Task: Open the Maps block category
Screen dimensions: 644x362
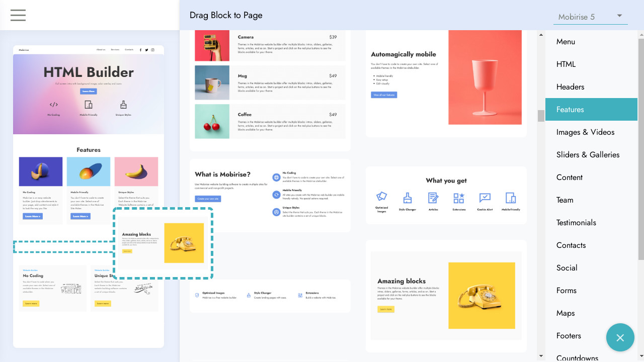Action: click(591, 313)
